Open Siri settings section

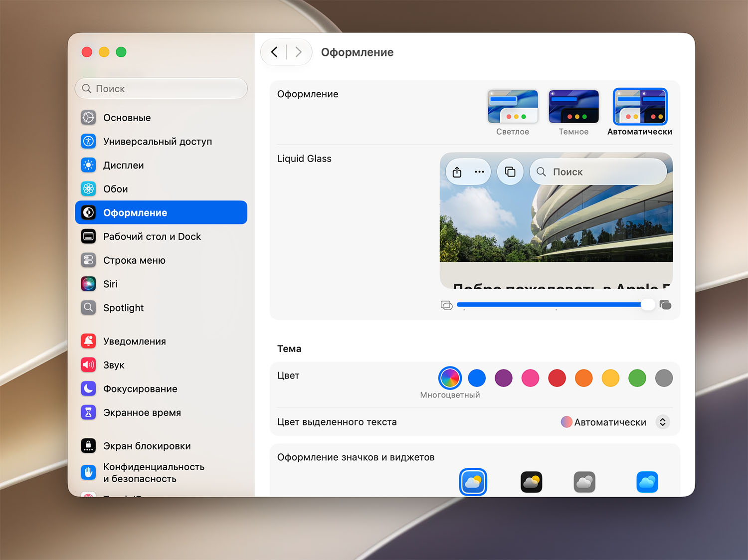tap(161, 284)
